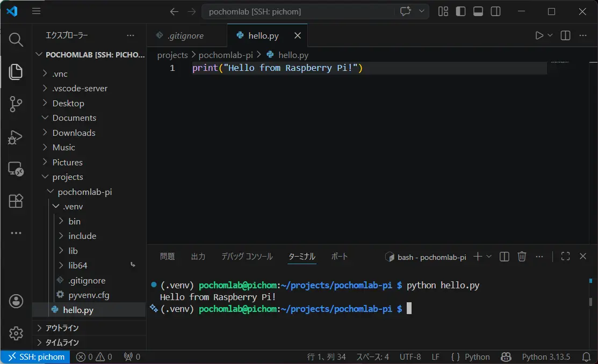The height and width of the screenshot is (364, 598).
Task: Open Explorer views and more actions
Action: point(131,35)
